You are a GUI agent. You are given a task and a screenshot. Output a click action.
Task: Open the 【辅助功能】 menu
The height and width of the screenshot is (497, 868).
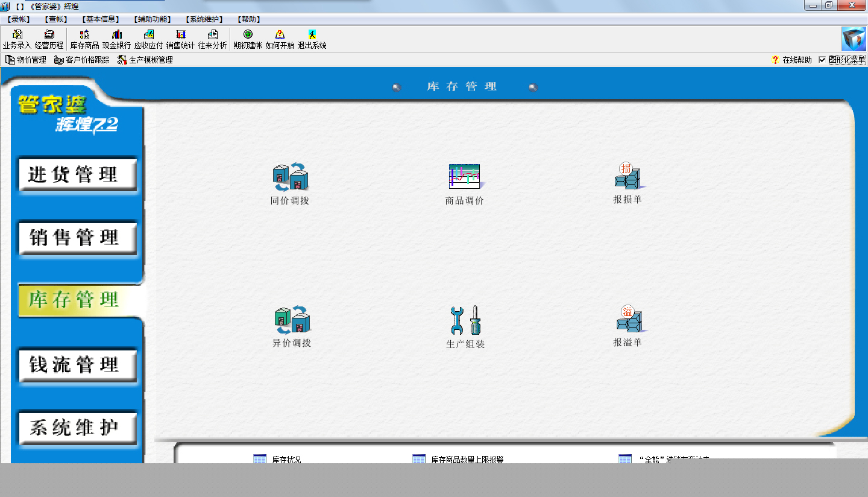[x=153, y=19]
